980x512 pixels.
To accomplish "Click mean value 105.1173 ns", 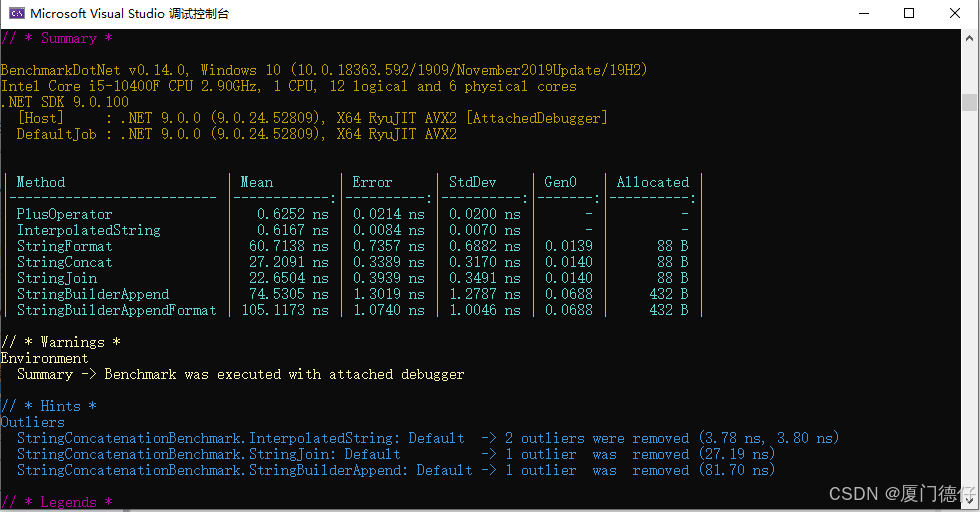I will point(285,310).
